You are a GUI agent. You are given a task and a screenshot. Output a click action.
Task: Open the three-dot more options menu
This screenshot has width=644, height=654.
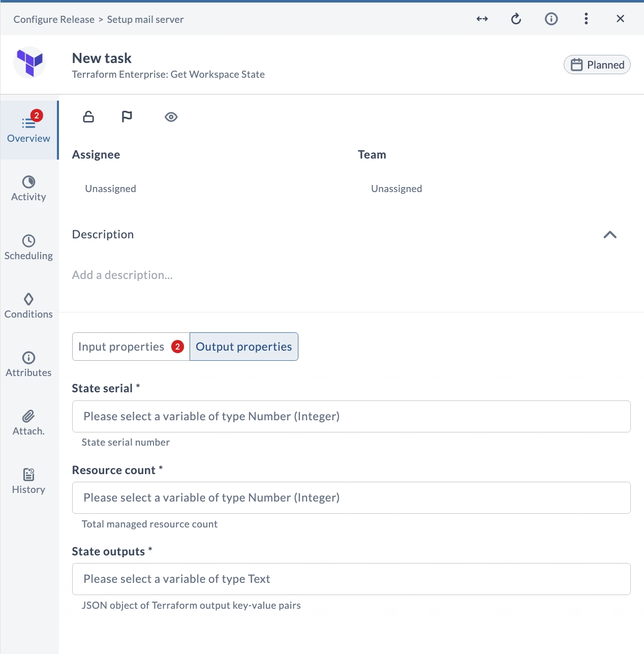click(586, 19)
